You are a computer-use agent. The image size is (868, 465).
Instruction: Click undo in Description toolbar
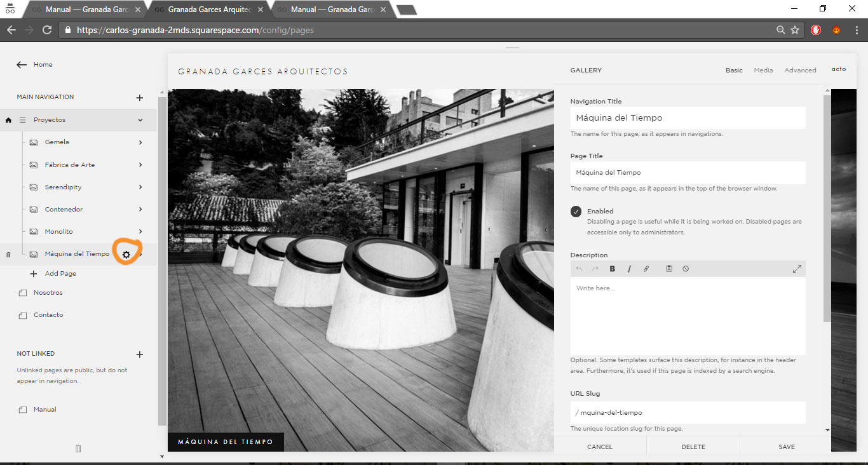(579, 269)
